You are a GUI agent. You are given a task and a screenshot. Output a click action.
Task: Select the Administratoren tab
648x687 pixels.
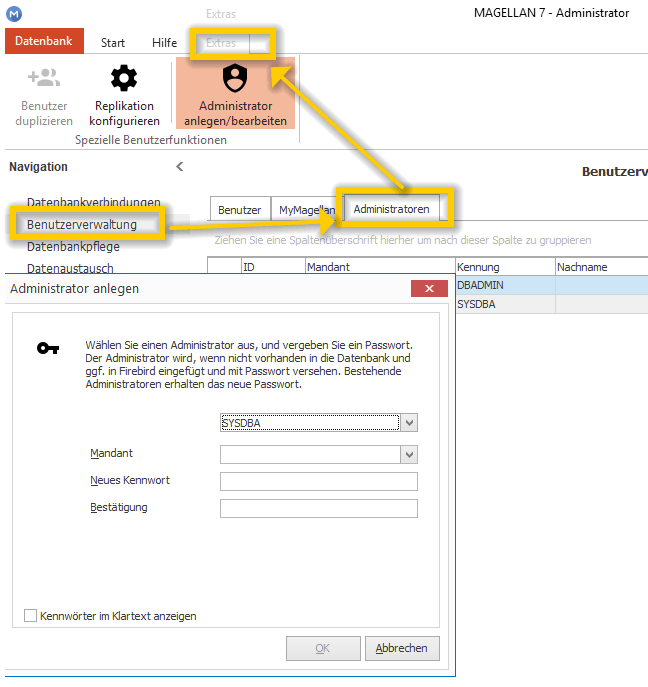[392, 209]
